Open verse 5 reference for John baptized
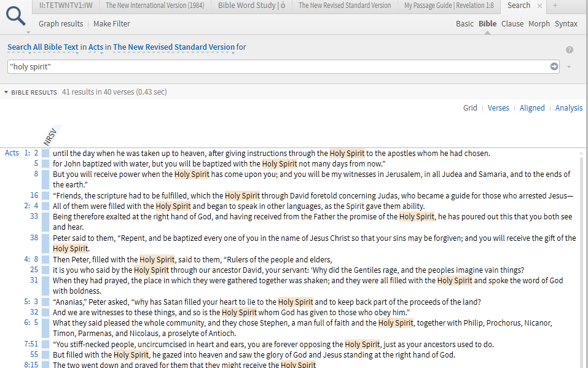This screenshot has width=588, height=368. click(36, 163)
